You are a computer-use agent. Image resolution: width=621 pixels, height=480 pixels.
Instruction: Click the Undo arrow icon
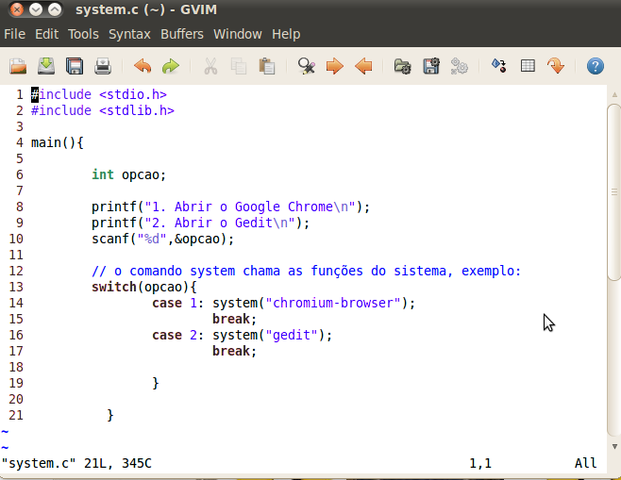pyautogui.click(x=143, y=66)
